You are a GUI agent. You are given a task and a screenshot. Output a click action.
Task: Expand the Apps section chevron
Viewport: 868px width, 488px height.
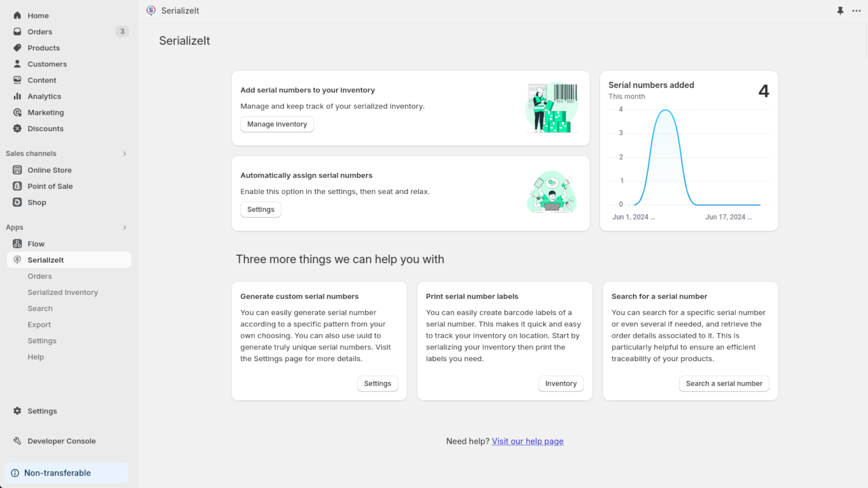pos(124,227)
